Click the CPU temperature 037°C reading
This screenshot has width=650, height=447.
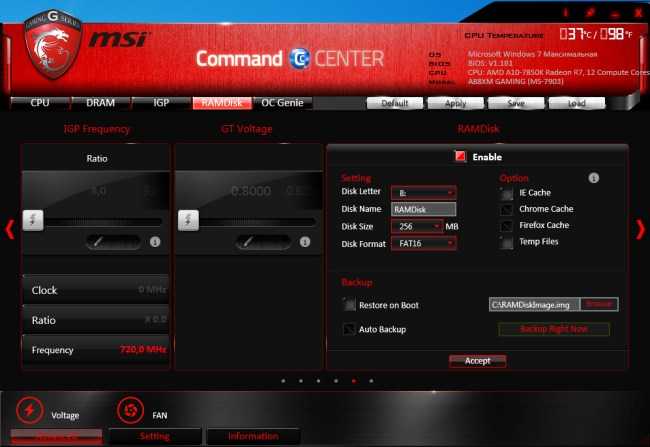(x=576, y=34)
